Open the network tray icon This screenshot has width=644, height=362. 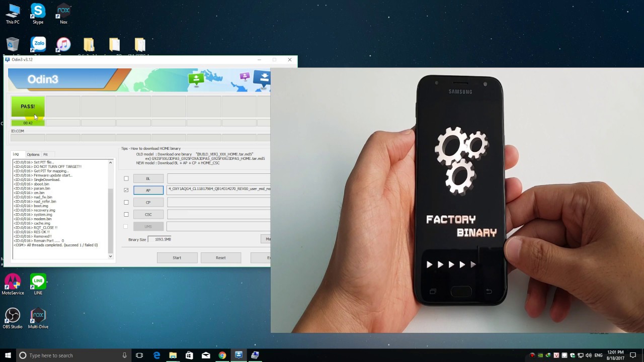(580, 355)
